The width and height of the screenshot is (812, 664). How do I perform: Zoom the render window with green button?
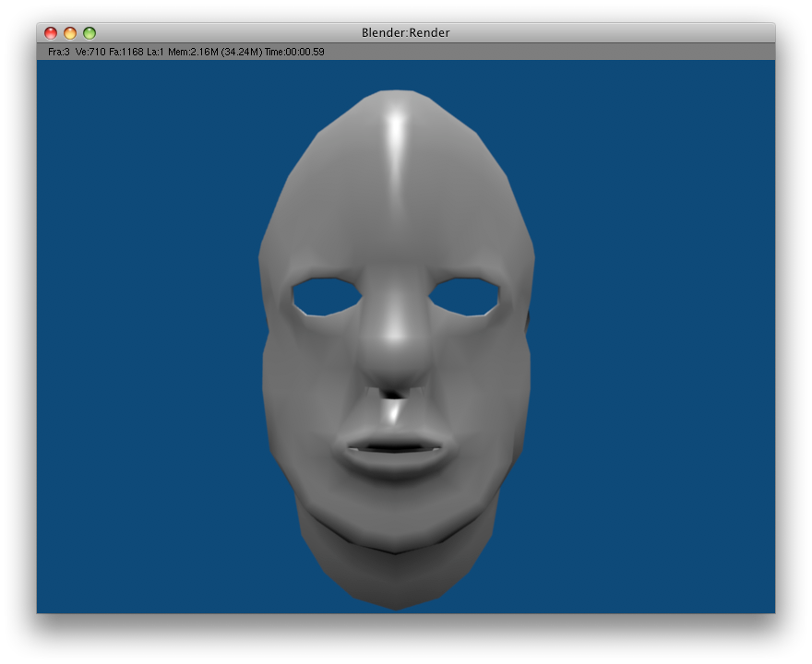pyautogui.click(x=90, y=33)
